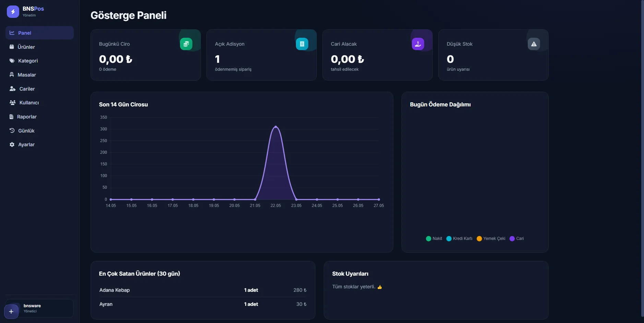Click the purple Cari Alacak hand icon
This screenshot has width=644, height=323.
[x=418, y=44]
